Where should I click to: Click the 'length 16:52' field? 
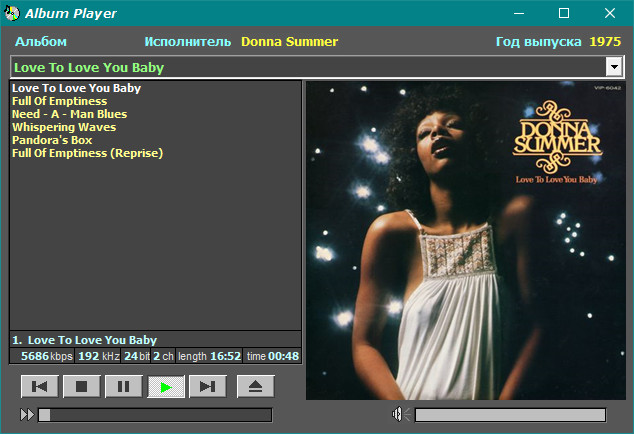[x=209, y=356]
